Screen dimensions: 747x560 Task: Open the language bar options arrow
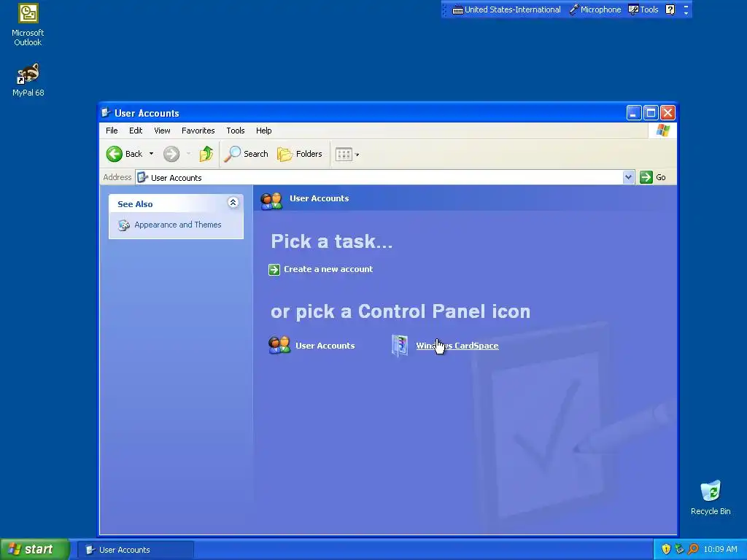pos(686,13)
